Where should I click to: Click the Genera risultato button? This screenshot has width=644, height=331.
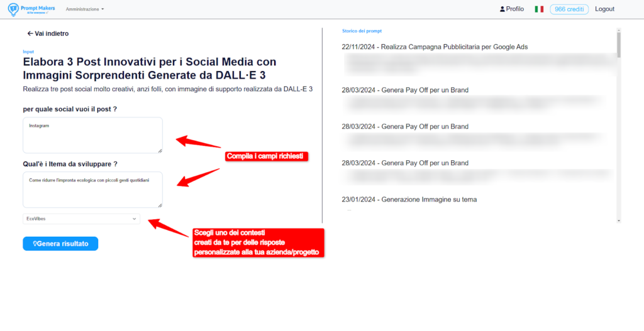[x=60, y=244]
